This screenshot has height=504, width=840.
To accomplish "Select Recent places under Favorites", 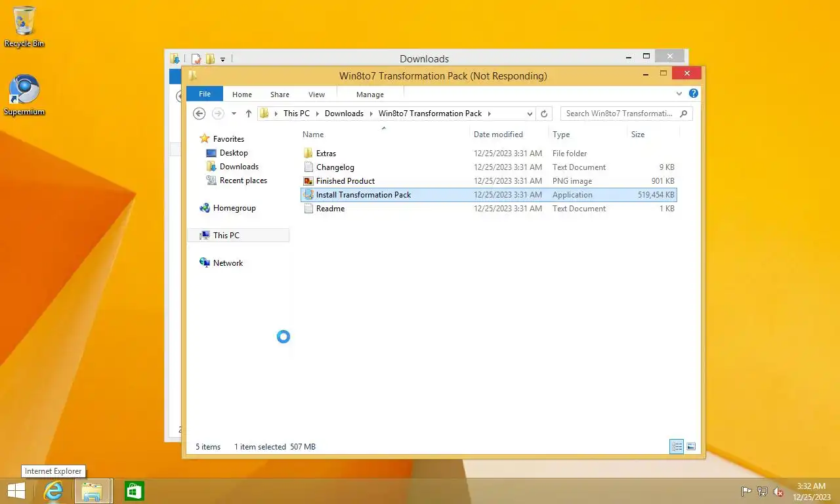I will coord(243,180).
